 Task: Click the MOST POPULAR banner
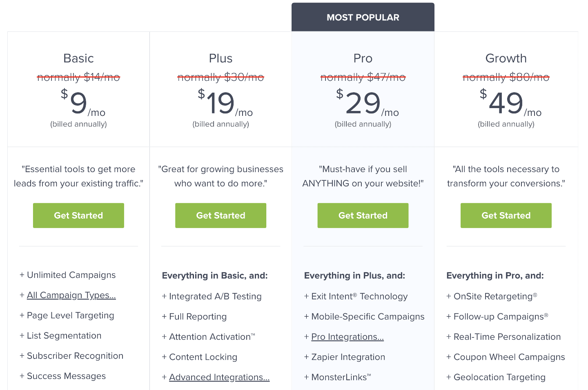click(363, 18)
